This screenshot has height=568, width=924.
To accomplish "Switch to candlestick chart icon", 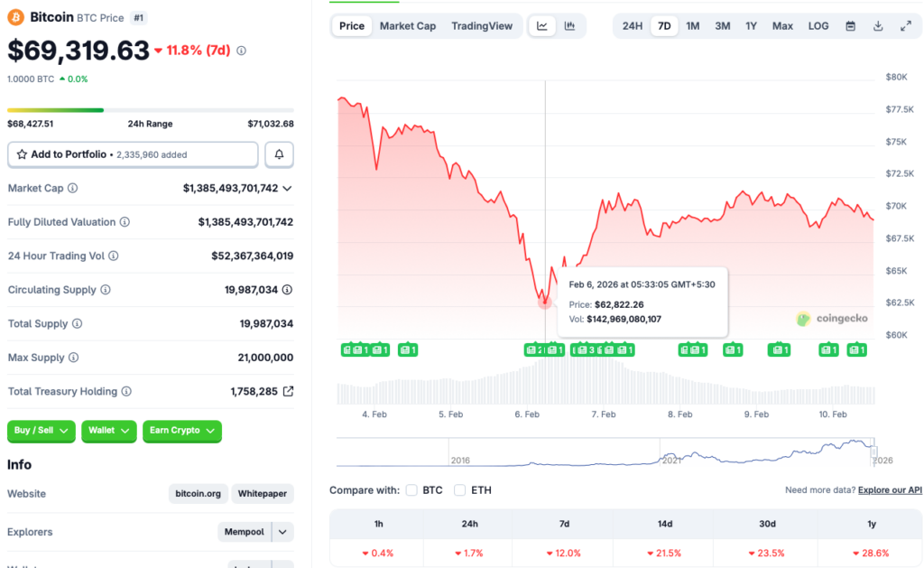I will [569, 26].
